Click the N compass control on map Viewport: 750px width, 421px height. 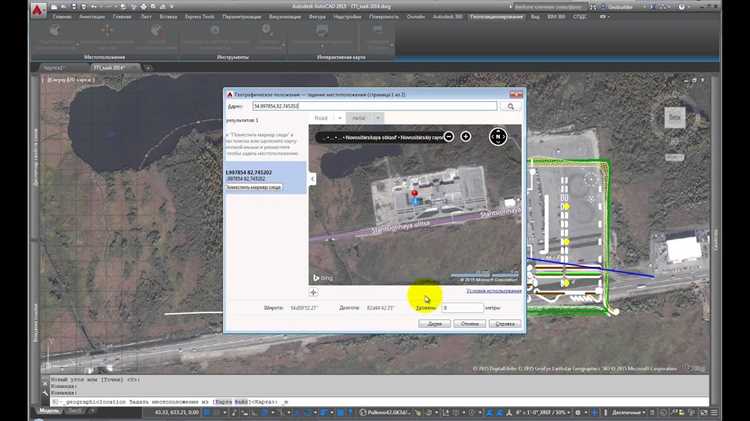[x=498, y=136]
